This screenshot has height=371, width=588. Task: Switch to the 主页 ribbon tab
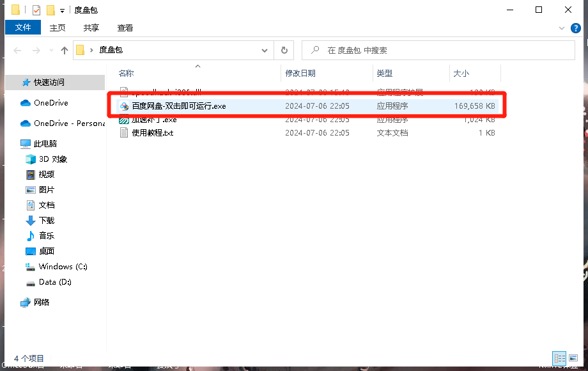coord(58,28)
